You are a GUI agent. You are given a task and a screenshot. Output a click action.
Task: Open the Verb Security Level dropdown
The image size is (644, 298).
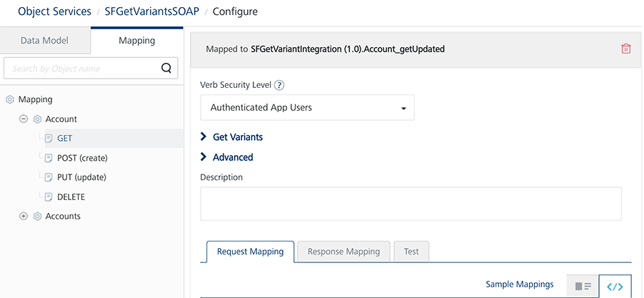coord(307,108)
